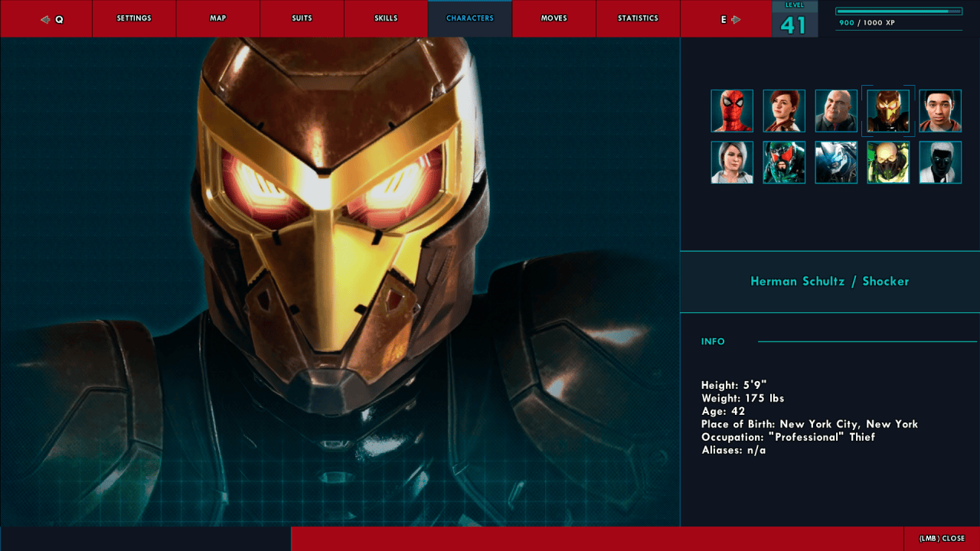980x551 pixels.
Task: Open the Settings tab
Action: [134, 18]
